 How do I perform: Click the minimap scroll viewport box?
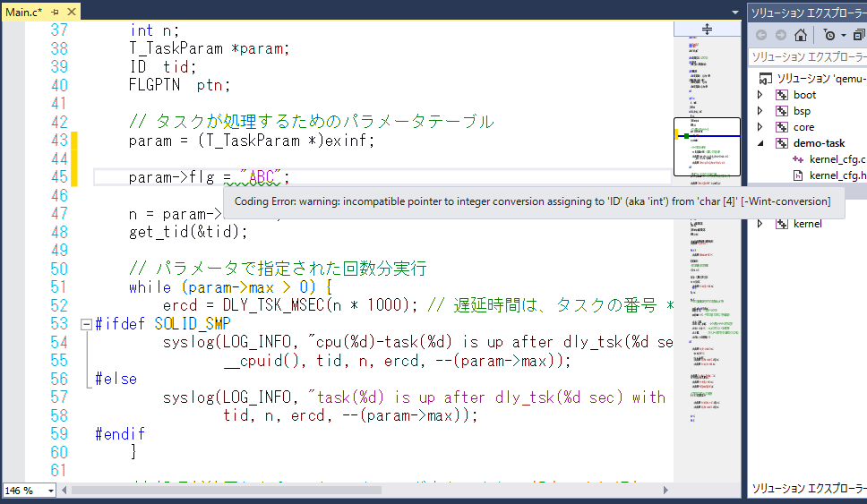707,148
